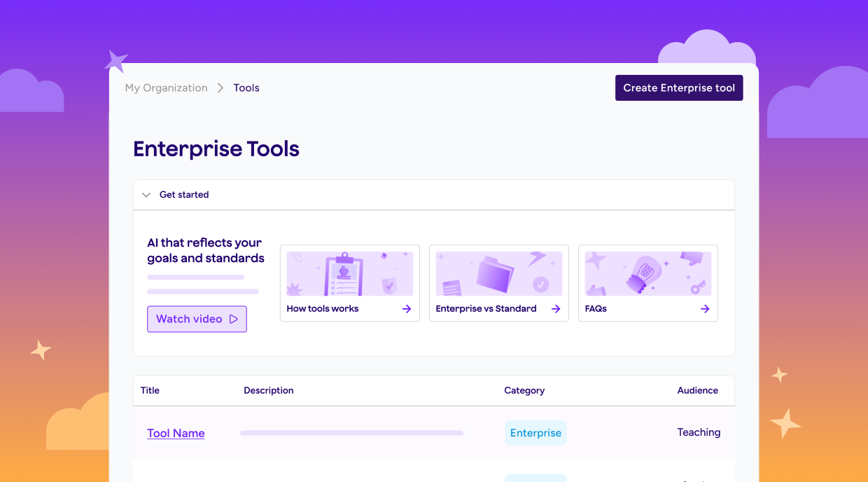Open the Enterprise vs Standard card label

tap(486, 308)
